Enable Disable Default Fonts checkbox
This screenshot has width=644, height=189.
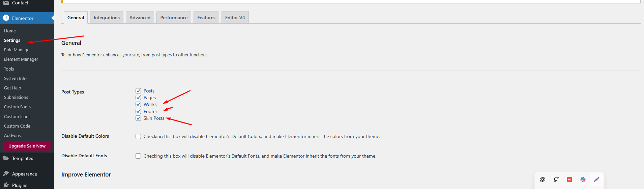click(x=138, y=156)
